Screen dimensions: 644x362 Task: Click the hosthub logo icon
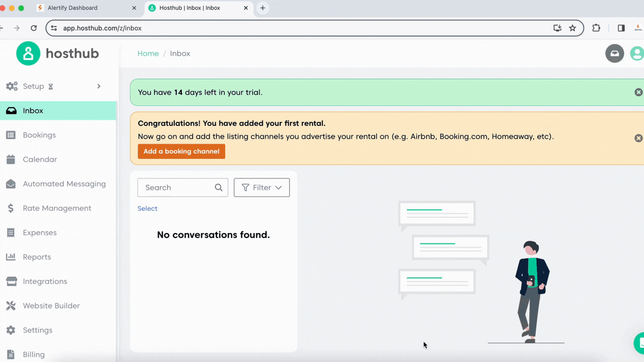point(28,54)
